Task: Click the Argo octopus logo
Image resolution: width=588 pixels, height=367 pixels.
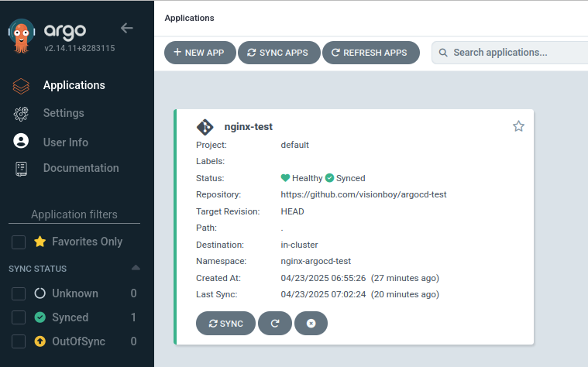Action: click(22, 36)
